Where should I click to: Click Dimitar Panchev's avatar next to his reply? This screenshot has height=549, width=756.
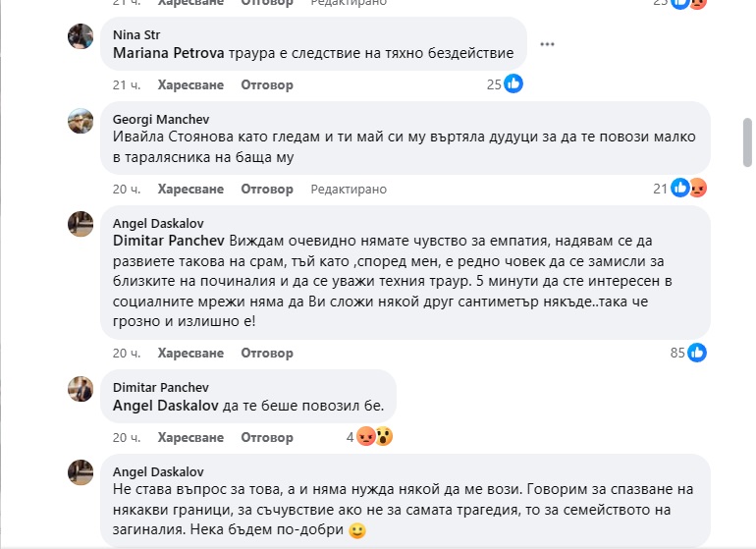tap(81, 388)
